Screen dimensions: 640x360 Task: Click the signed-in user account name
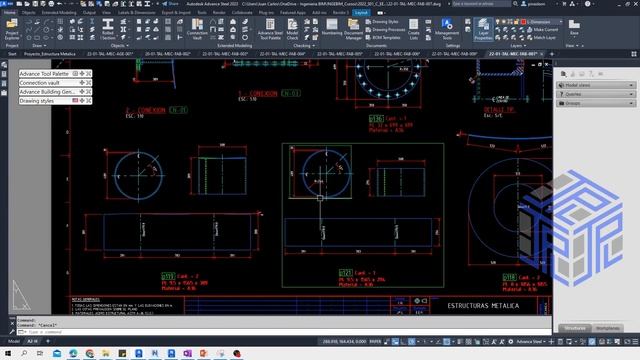pyautogui.click(x=536, y=4)
